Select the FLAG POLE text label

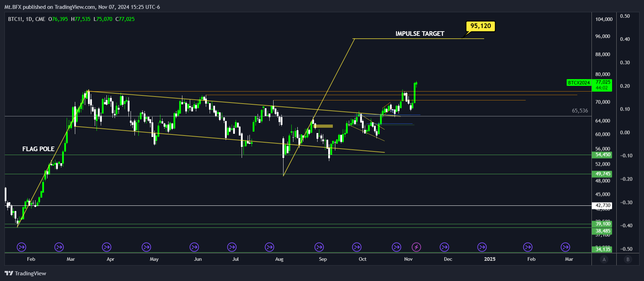click(38, 149)
